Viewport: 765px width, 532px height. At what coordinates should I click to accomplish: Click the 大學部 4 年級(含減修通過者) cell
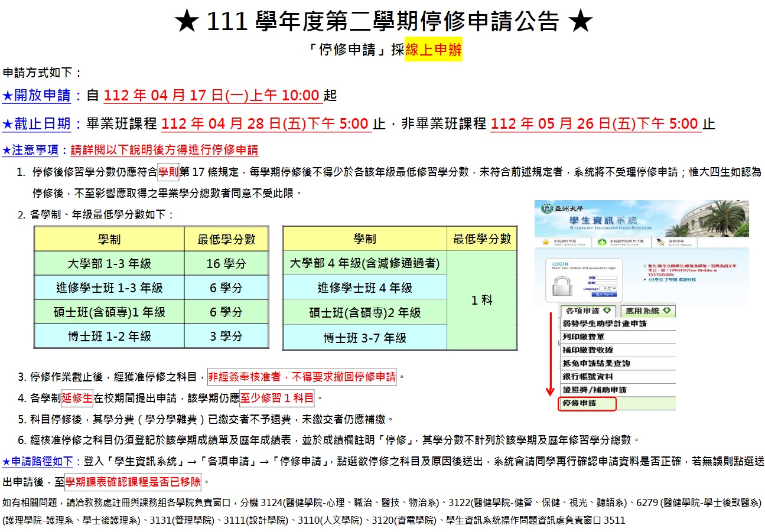click(365, 263)
